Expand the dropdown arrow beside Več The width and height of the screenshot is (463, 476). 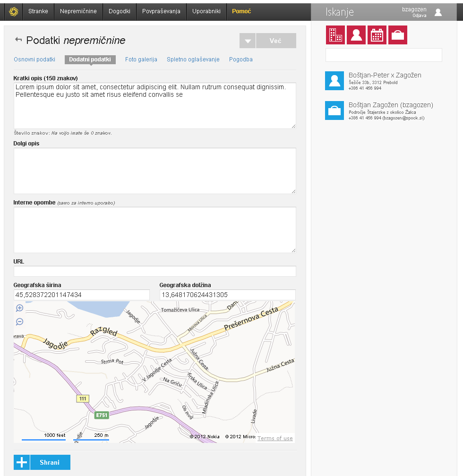[x=247, y=41]
